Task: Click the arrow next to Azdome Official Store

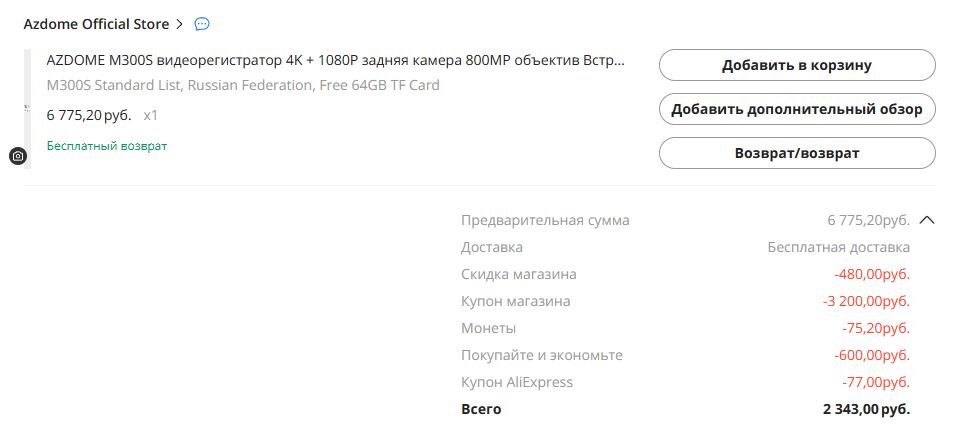Action: point(180,24)
